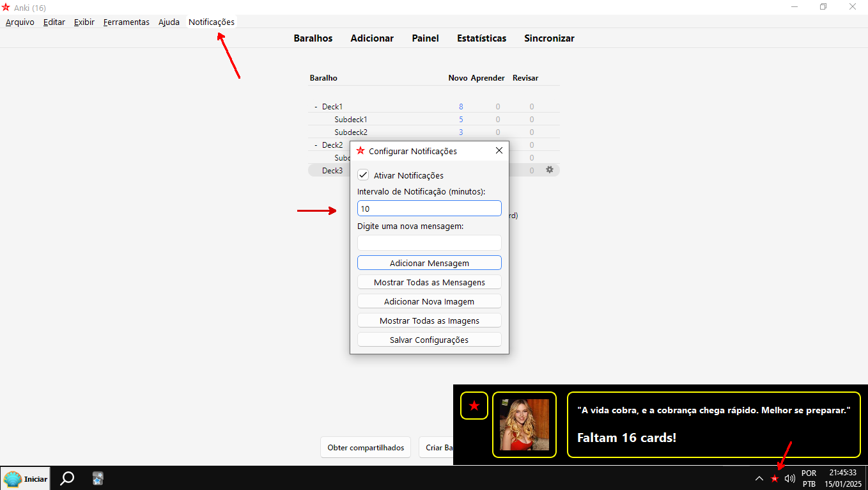The width and height of the screenshot is (868, 490).
Task: Click the Iniciar start button
Action: coord(26,478)
